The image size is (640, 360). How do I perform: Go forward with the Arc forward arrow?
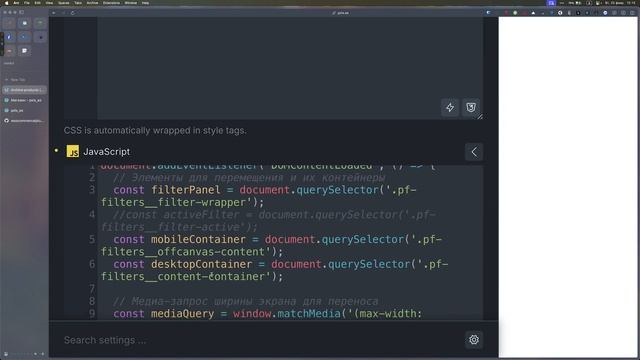63,13
